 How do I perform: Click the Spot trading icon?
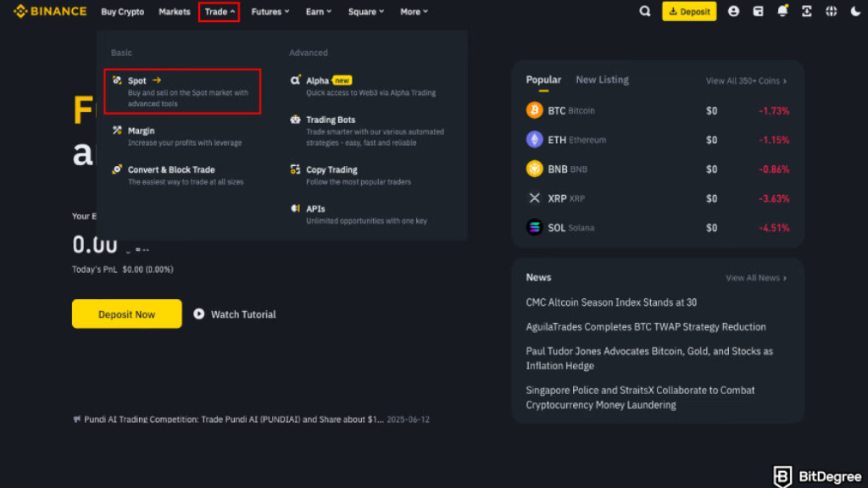[117, 80]
